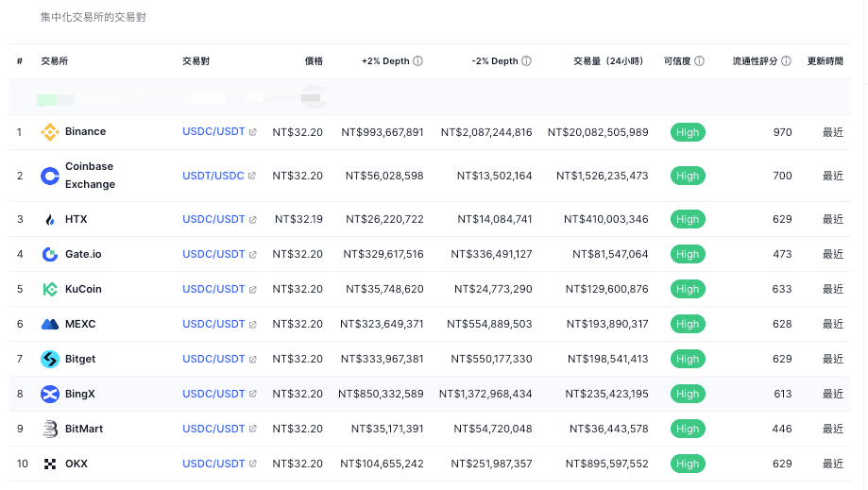Screen dimensions: 868x490
Task: Open Binance USDC/USDT pair link
Action: click(213, 131)
